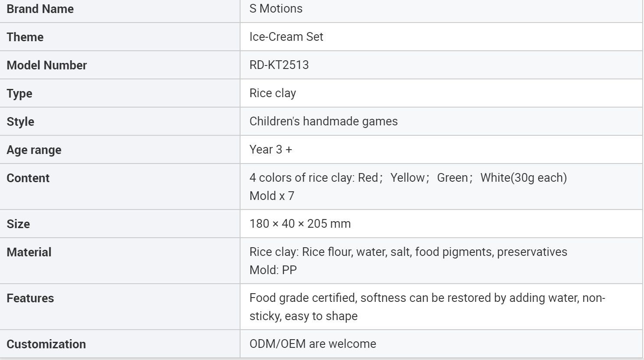Click the Age range label
The width and height of the screenshot is (644, 360).
tap(34, 150)
